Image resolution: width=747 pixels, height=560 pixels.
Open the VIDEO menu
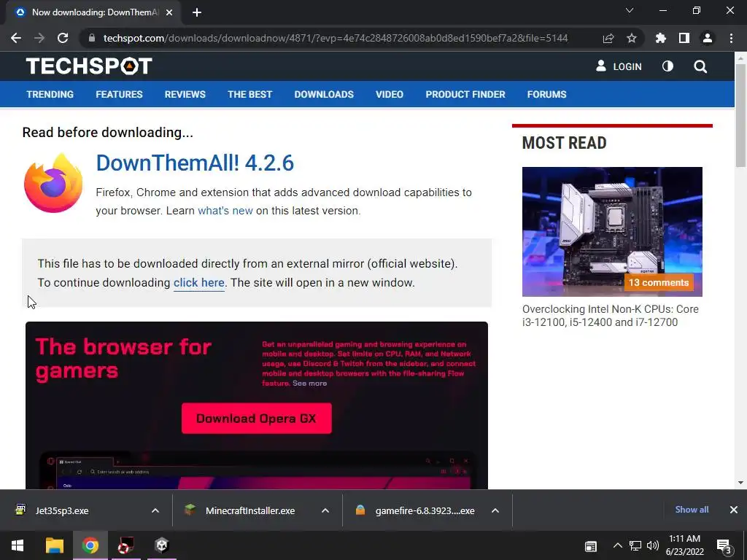tap(390, 94)
